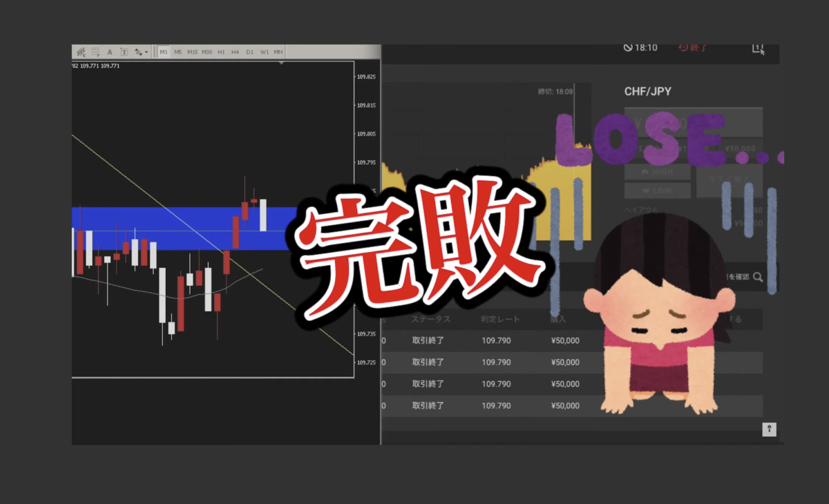The image size is (829, 504).
Task: Click the 締切: 18:09 deadline label
Action: tap(555, 91)
